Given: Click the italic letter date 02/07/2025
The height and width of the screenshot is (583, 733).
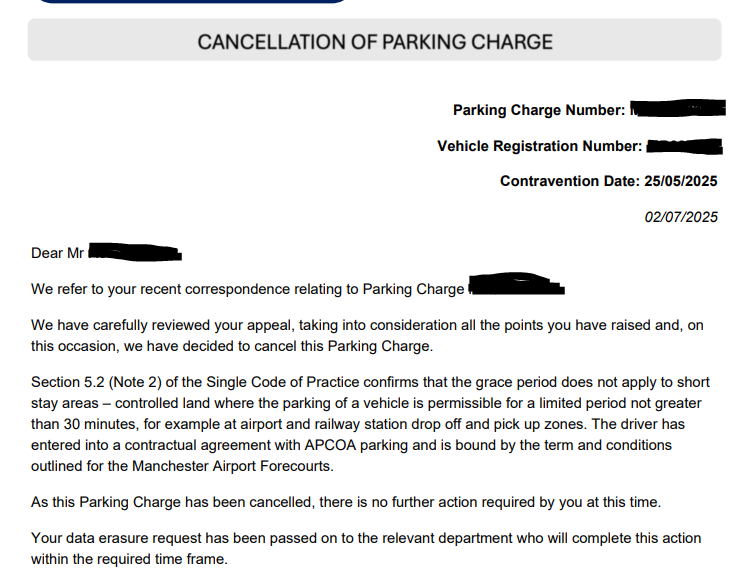Looking at the screenshot, I should 681,217.
